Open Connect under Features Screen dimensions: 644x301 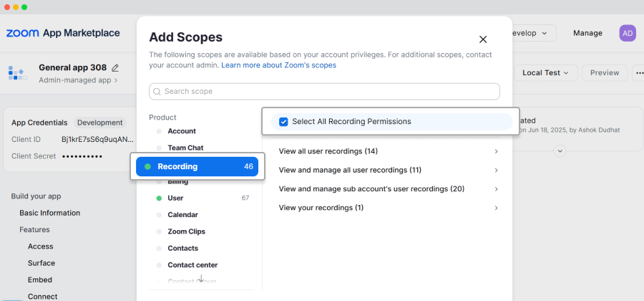click(42, 297)
